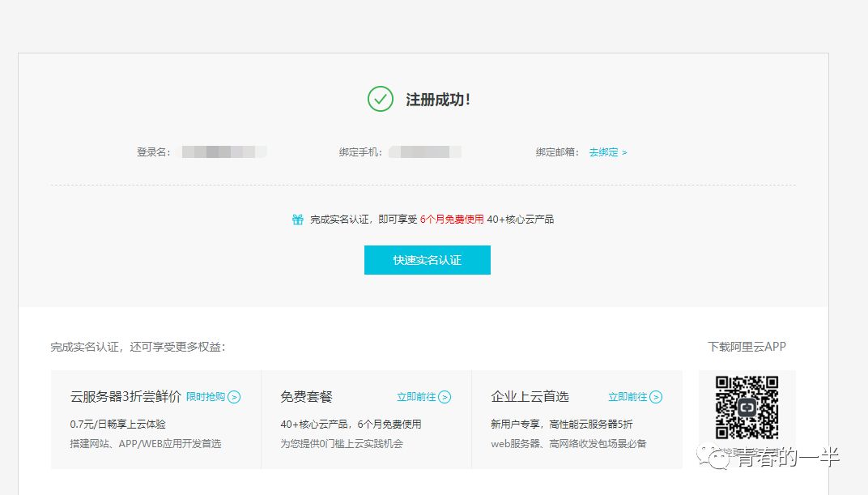Image resolution: width=868 pixels, height=495 pixels.
Task: Click 搭建网站、APP/WEB应用开发首选 text
Action: [146, 443]
